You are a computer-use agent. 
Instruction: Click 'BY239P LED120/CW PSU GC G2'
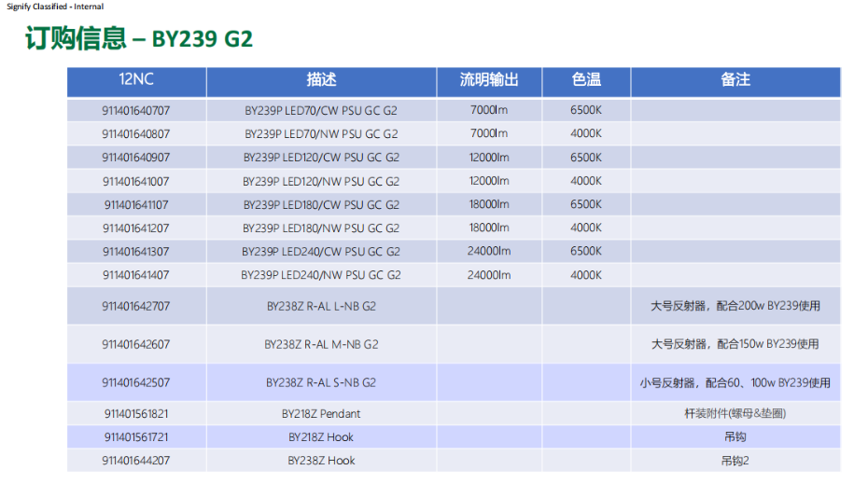tap(321, 158)
